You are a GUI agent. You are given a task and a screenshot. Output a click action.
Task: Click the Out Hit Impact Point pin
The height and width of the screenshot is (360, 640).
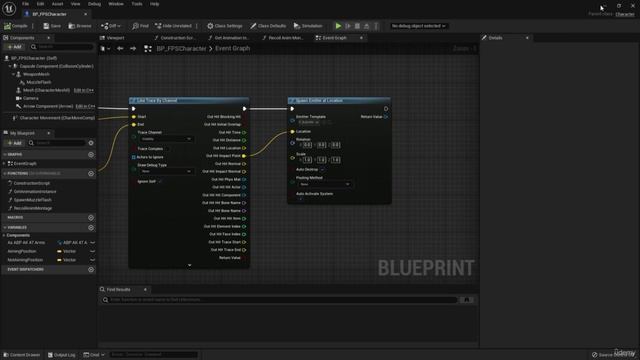click(x=244, y=156)
